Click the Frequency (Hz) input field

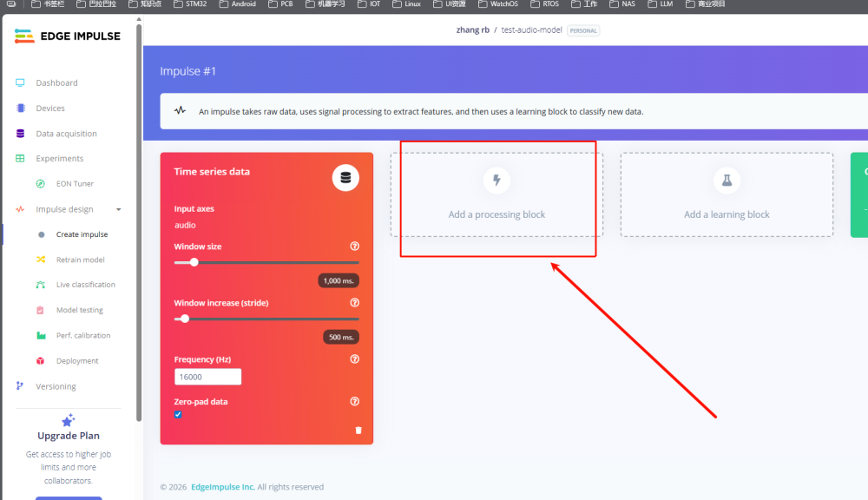point(207,377)
